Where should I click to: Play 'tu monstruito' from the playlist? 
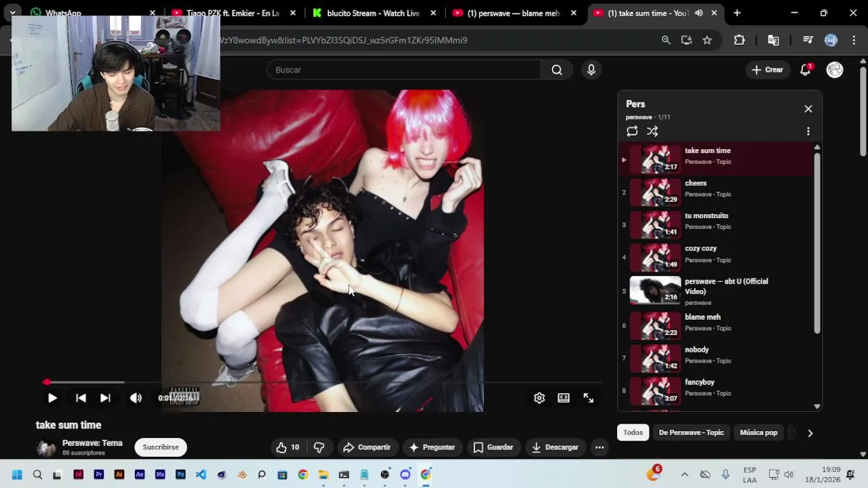click(715, 224)
